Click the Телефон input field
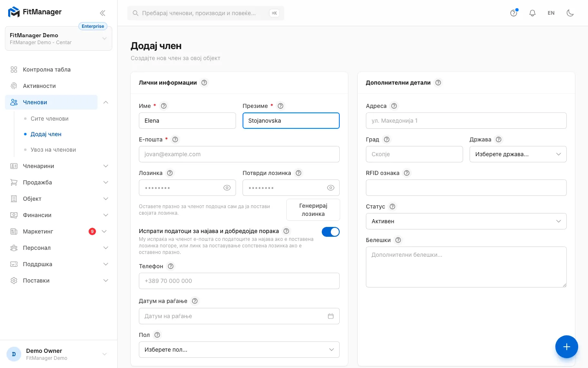This screenshot has width=588, height=368. (239, 281)
